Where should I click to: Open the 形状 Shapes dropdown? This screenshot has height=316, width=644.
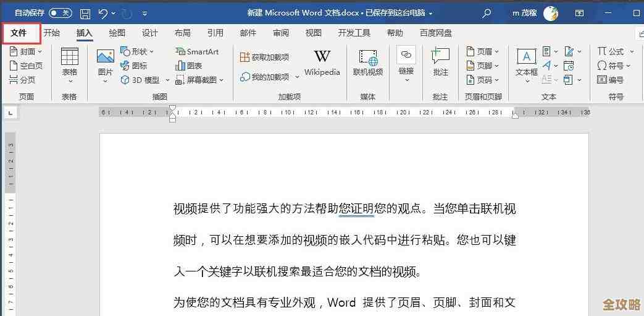point(137,51)
